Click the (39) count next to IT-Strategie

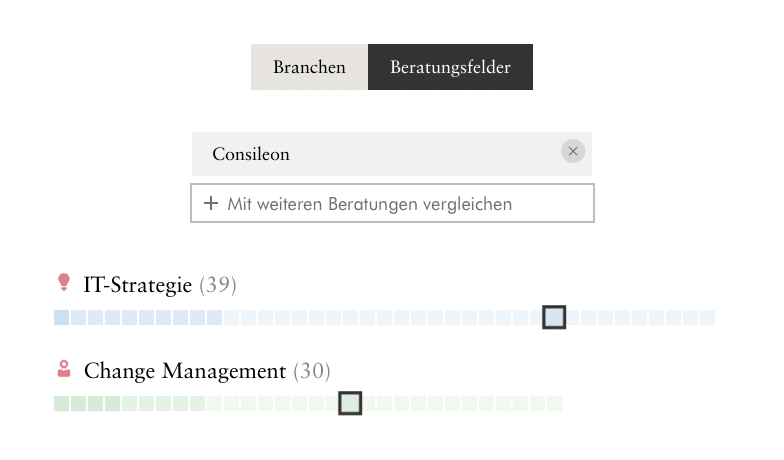218,285
